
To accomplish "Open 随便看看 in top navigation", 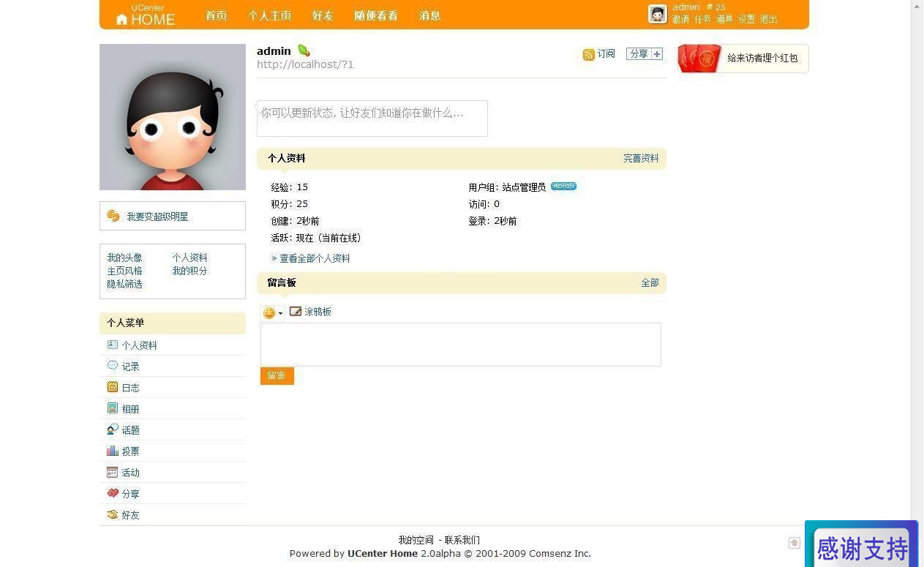I will click(376, 15).
